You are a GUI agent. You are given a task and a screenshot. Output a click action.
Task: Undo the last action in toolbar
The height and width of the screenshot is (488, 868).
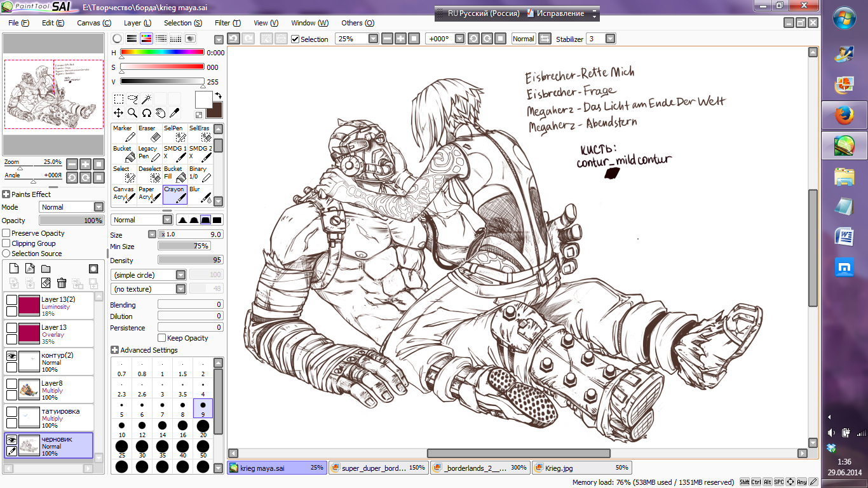click(x=233, y=39)
